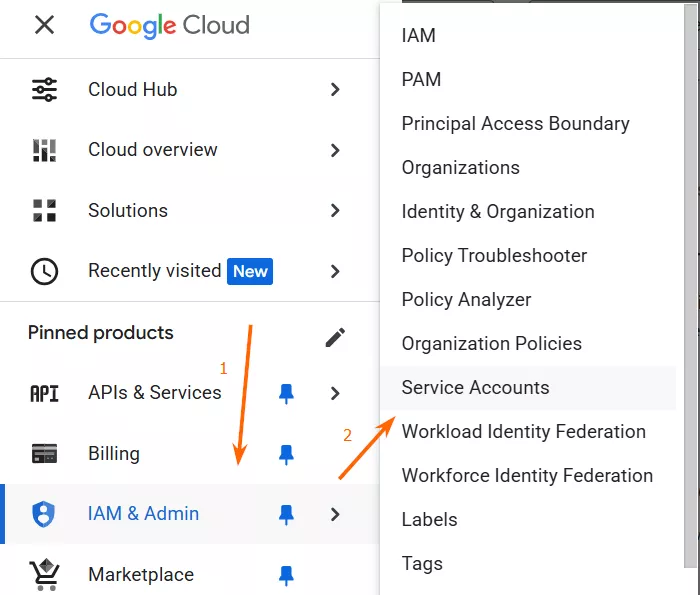Unpin Billing from pinned products
The height and width of the screenshot is (595, 700).
[x=286, y=454]
